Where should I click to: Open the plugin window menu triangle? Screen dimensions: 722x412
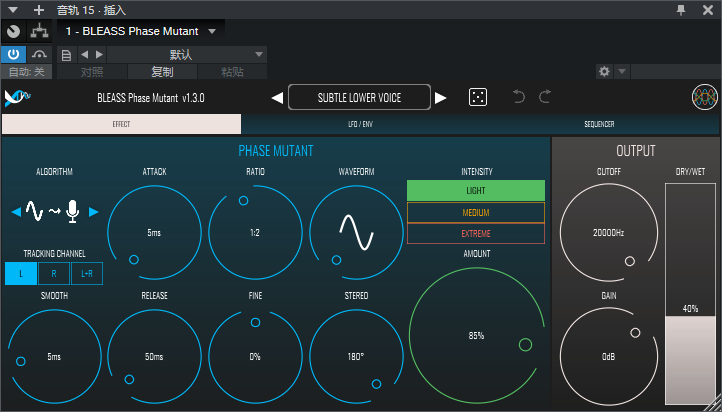(13, 10)
